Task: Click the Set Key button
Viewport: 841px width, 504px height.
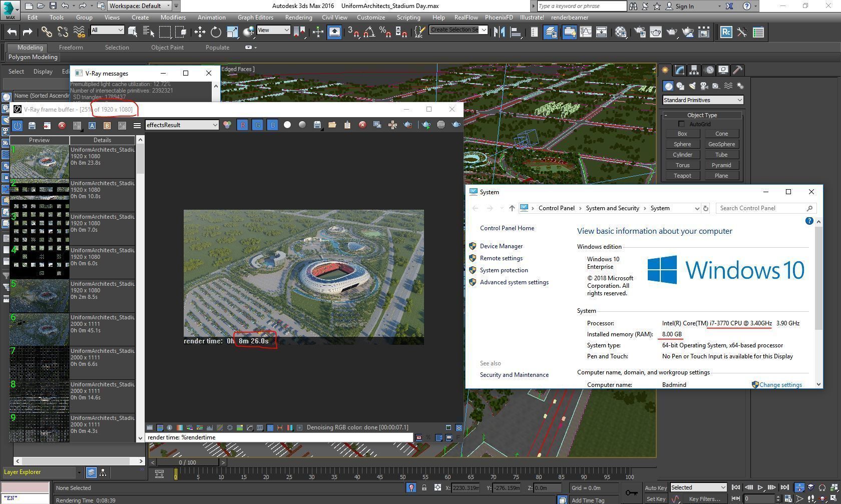Action: tap(655, 499)
